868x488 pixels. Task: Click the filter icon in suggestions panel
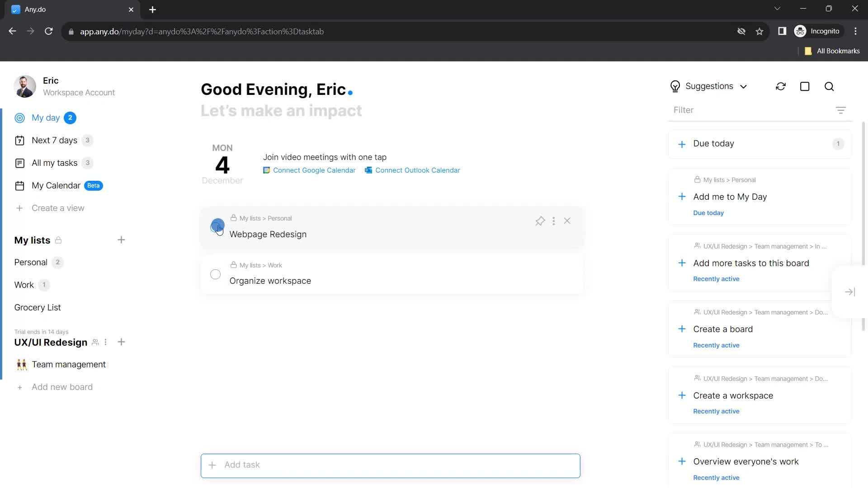tap(841, 110)
